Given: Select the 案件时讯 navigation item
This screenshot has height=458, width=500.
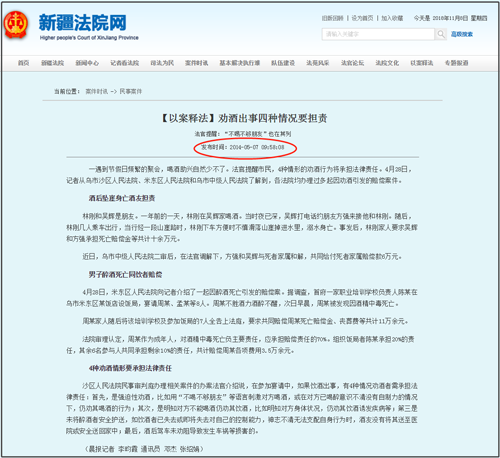Looking at the screenshot, I should (197, 63).
